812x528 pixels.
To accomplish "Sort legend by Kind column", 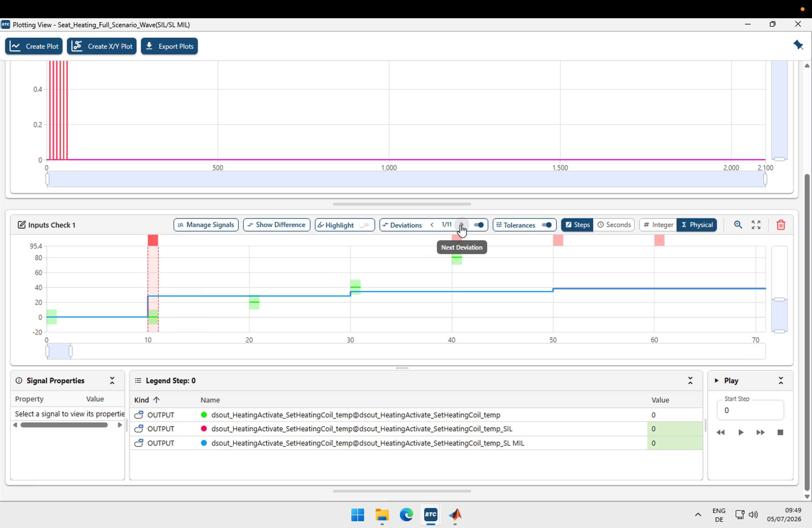I will coord(147,400).
